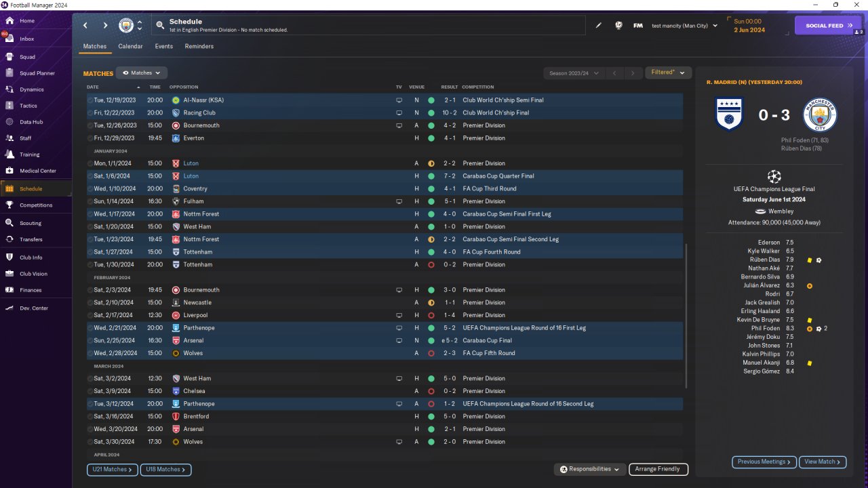The image size is (868, 488).
Task: Click the Al-Nassr (KSA) club crest
Action: (x=176, y=100)
